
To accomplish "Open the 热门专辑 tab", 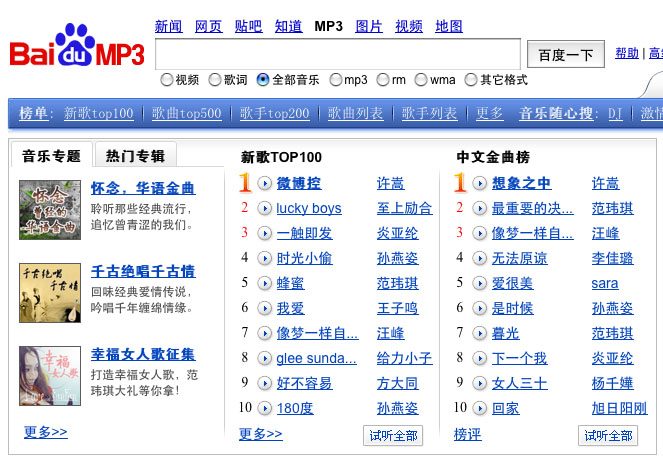I will [x=135, y=156].
